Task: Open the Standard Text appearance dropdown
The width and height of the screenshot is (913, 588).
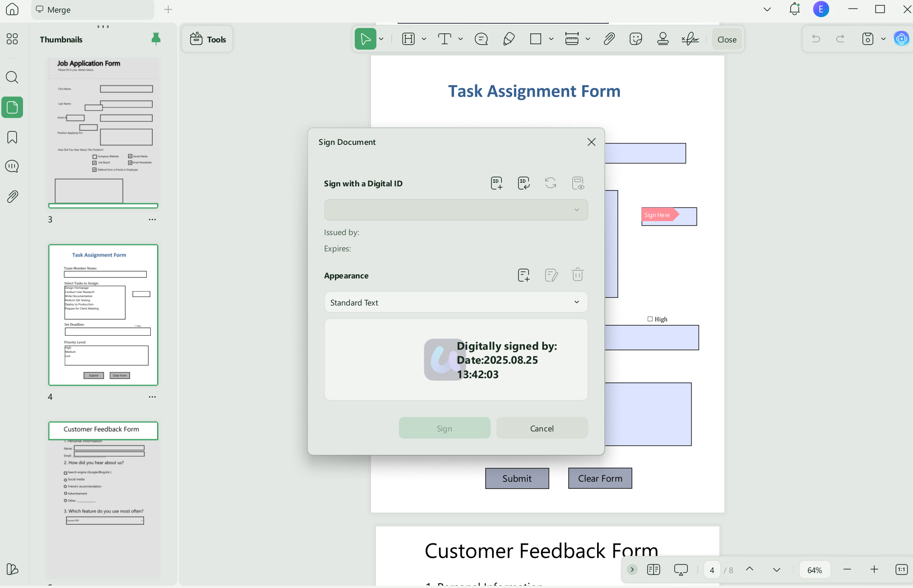Action: coord(456,302)
